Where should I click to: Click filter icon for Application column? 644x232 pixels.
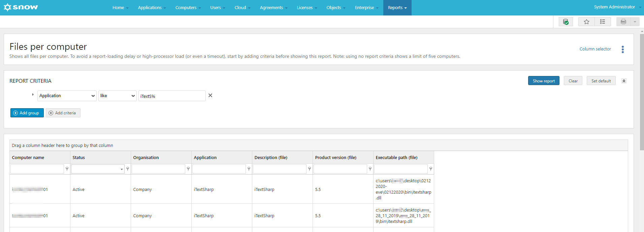[249, 169]
